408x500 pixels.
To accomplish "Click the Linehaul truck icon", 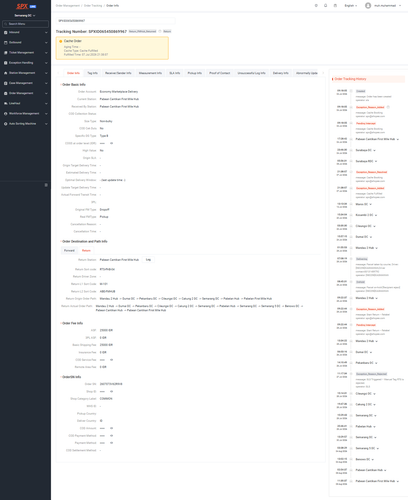I will pyautogui.click(x=6, y=103).
